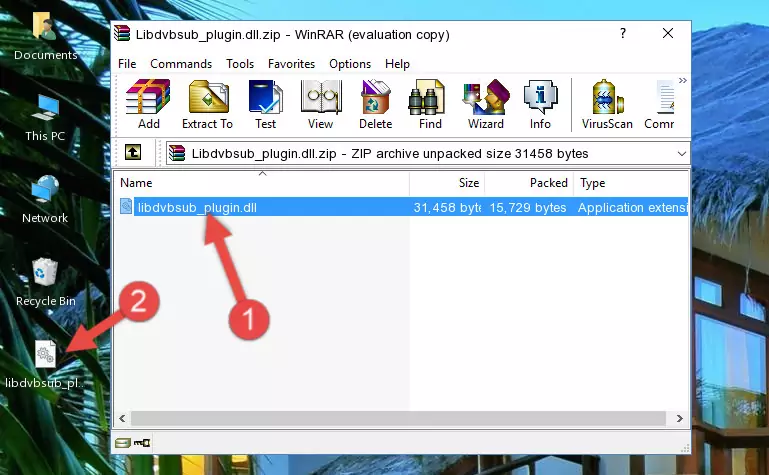Select the Documents desktop icon
Viewport: 769px width, 475px height.
[45, 36]
